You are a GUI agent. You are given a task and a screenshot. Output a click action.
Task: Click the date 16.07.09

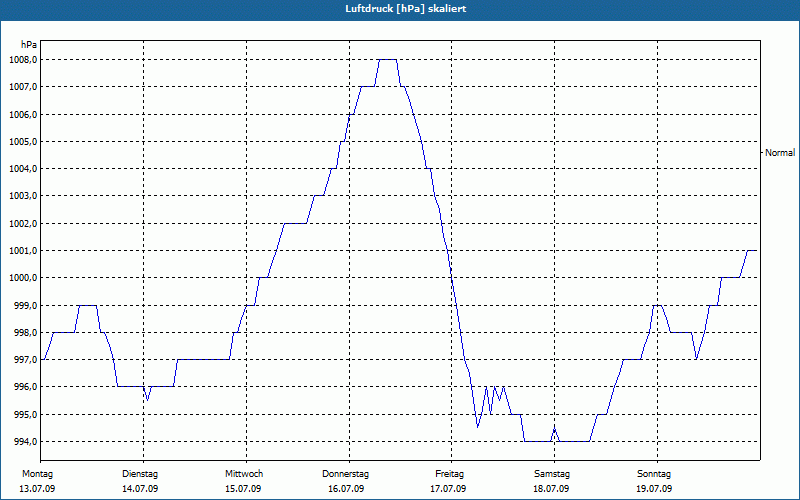click(x=346, y=489)
